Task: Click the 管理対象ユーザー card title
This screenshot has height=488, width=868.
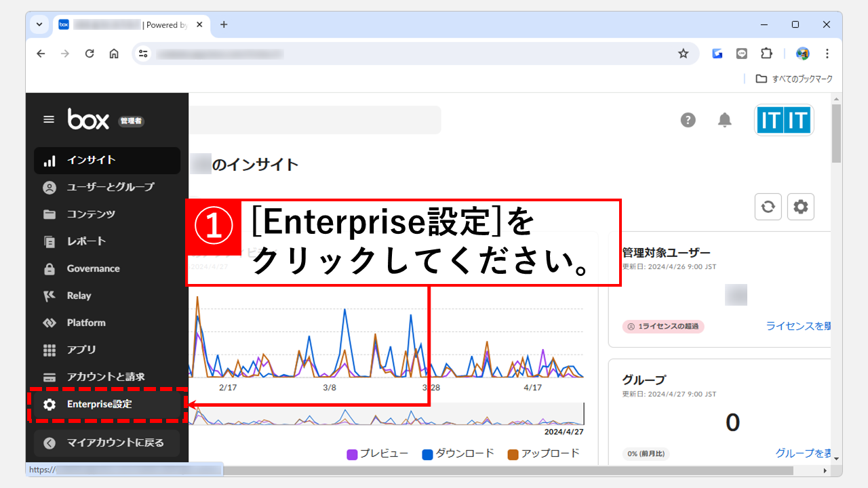Action: click(x=666, y=253)
